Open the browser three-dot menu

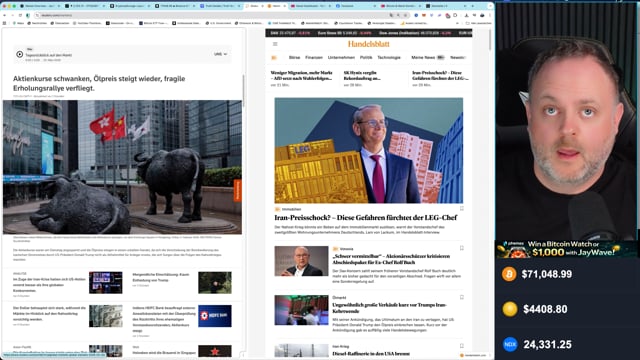[x=490, y=15]
